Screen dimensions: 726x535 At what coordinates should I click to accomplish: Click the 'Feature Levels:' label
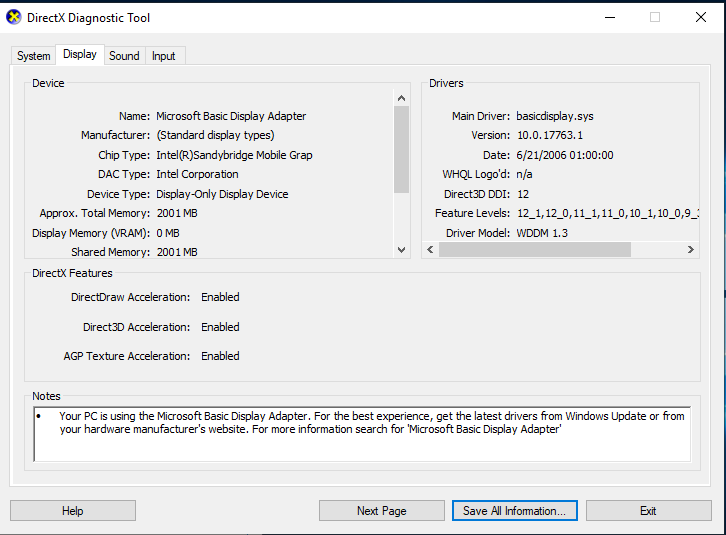[x=472, y=213]
